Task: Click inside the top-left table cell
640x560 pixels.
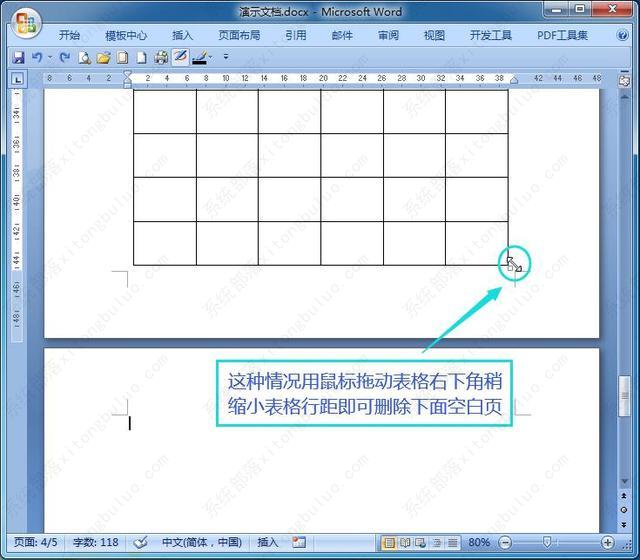Action: point(165,111)
